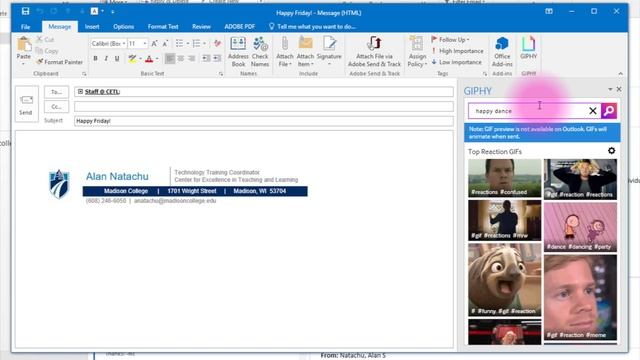Viewport: 640px width, 360px height.
Task: Open the Calibri font name dropdown
Action: point(124,43)
